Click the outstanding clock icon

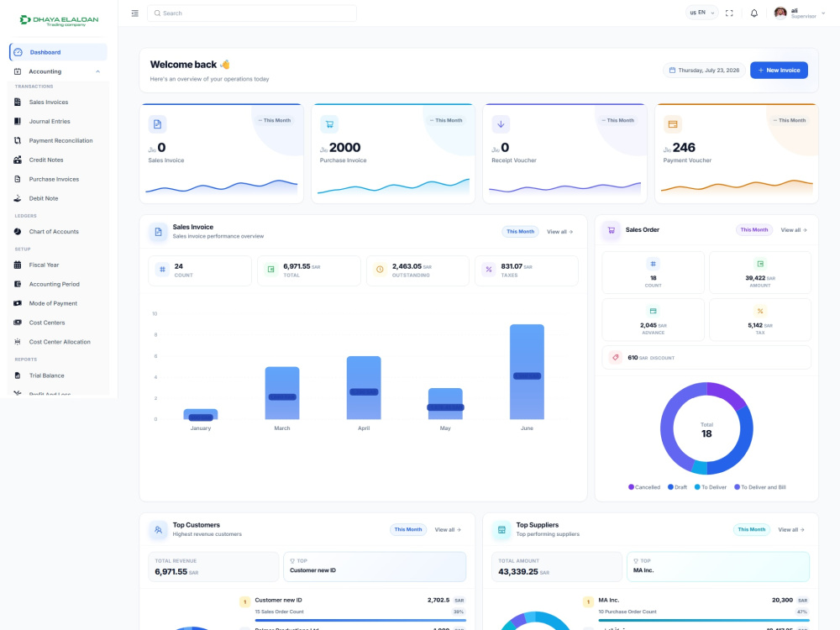coord(380,270)
